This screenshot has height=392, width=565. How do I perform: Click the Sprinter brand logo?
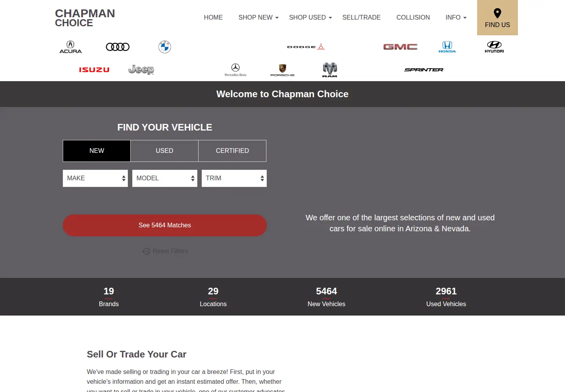tap(424, 70)
